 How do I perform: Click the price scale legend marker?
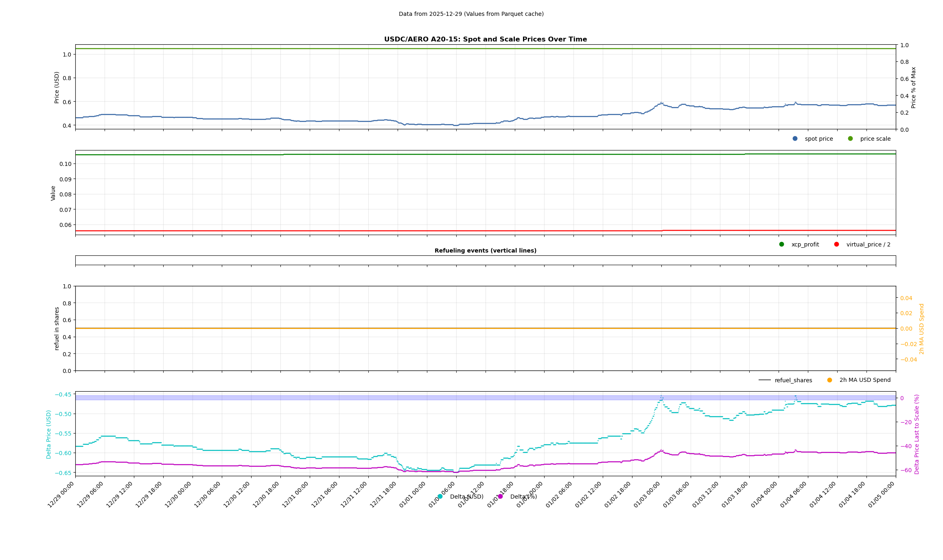tap(850, 139)
